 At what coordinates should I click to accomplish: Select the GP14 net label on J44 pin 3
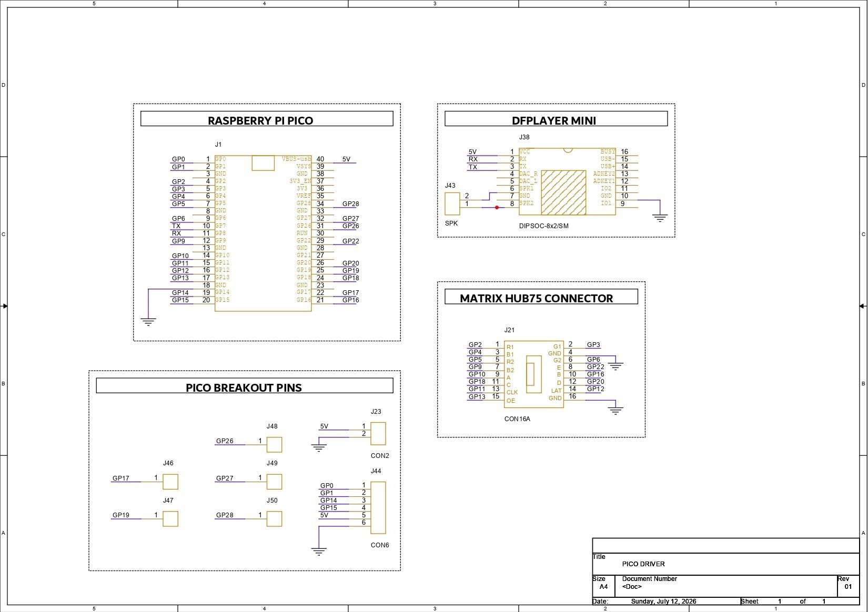329,501
